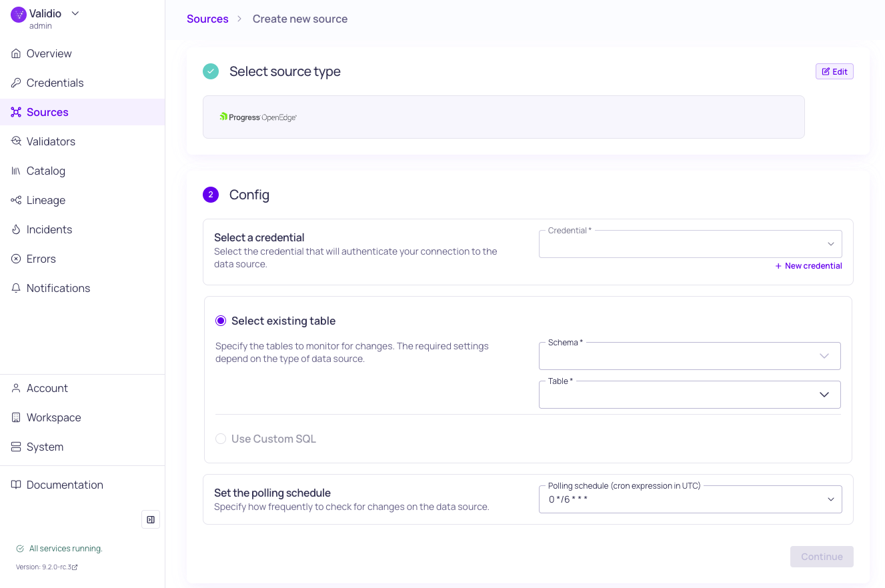
Task: Click the green completed step checkmark
Action: (x=211, y=71)
